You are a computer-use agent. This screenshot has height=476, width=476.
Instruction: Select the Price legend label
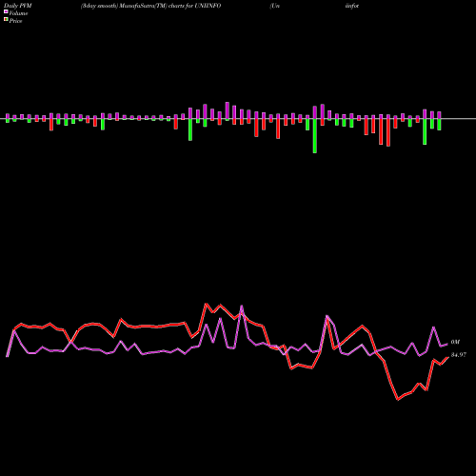click(15, 21)
